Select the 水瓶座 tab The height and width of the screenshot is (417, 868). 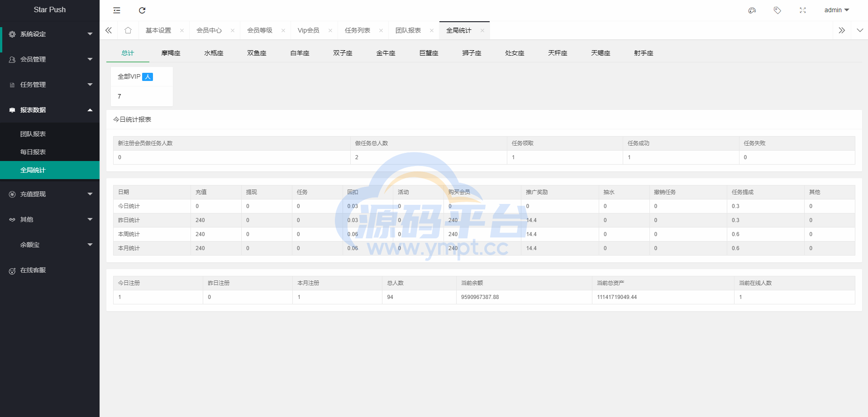tap(214, 53)
